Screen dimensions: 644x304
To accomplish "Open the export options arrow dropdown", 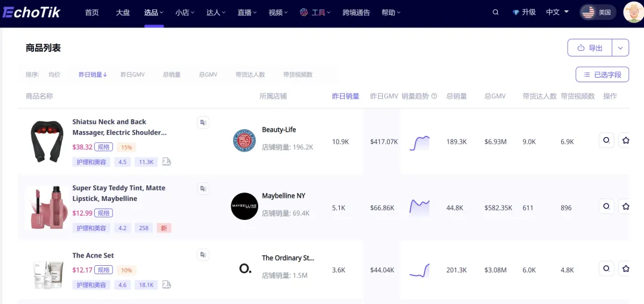I will click(x=621, y=48).
